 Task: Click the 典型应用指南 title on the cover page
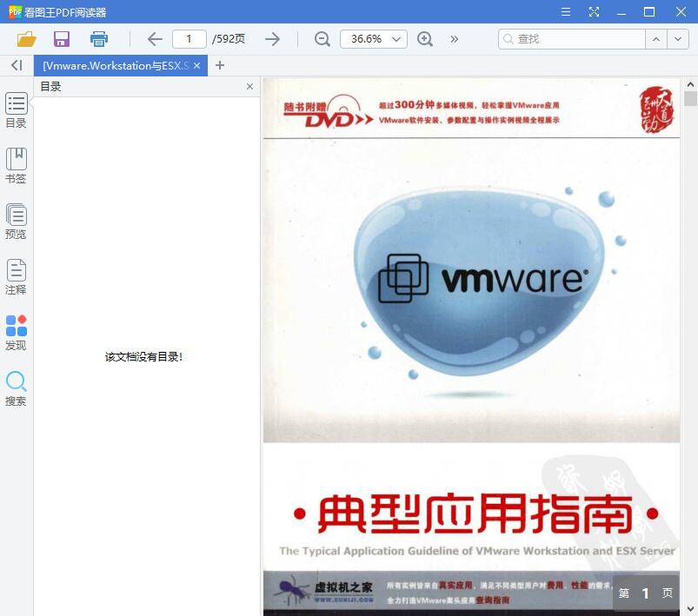point(475,514)
